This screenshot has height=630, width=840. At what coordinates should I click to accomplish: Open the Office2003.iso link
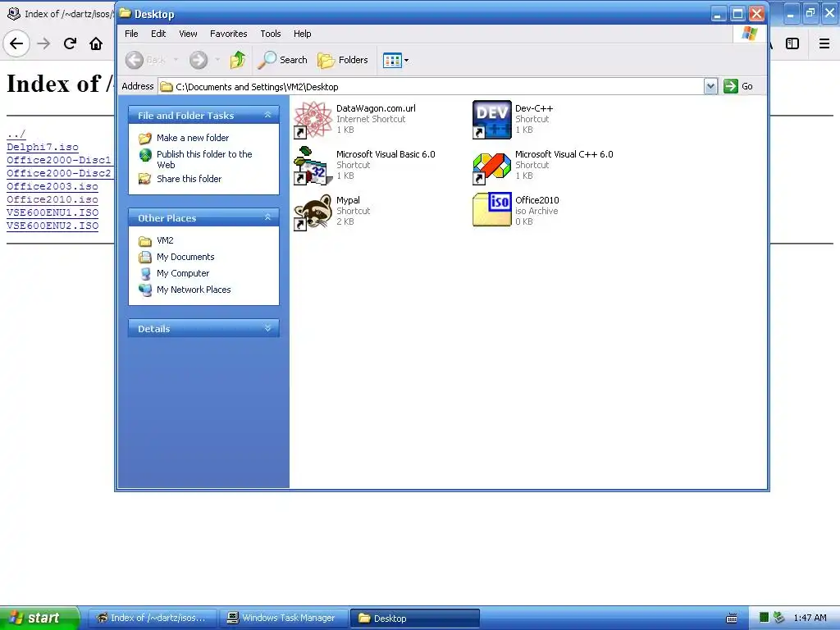click(52, 186)
